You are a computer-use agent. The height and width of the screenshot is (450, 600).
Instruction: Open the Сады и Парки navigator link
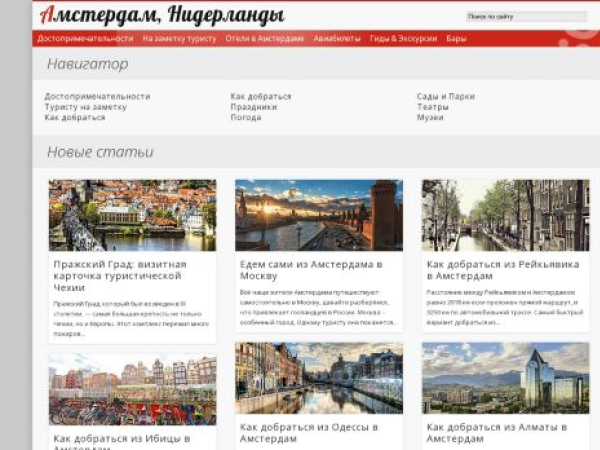tap(446, 96)
